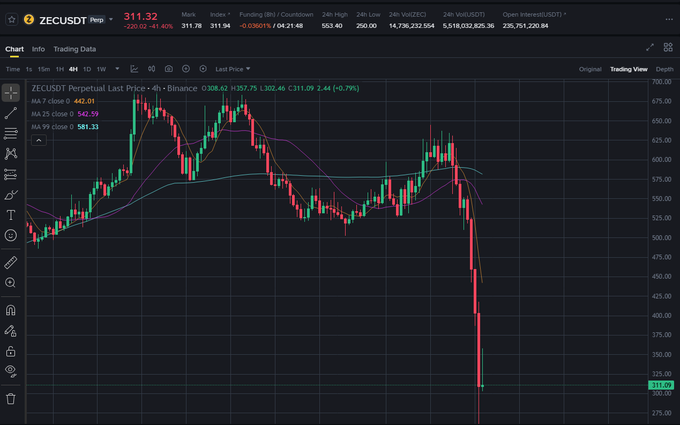Select the 4H time interval

(73, 69)
